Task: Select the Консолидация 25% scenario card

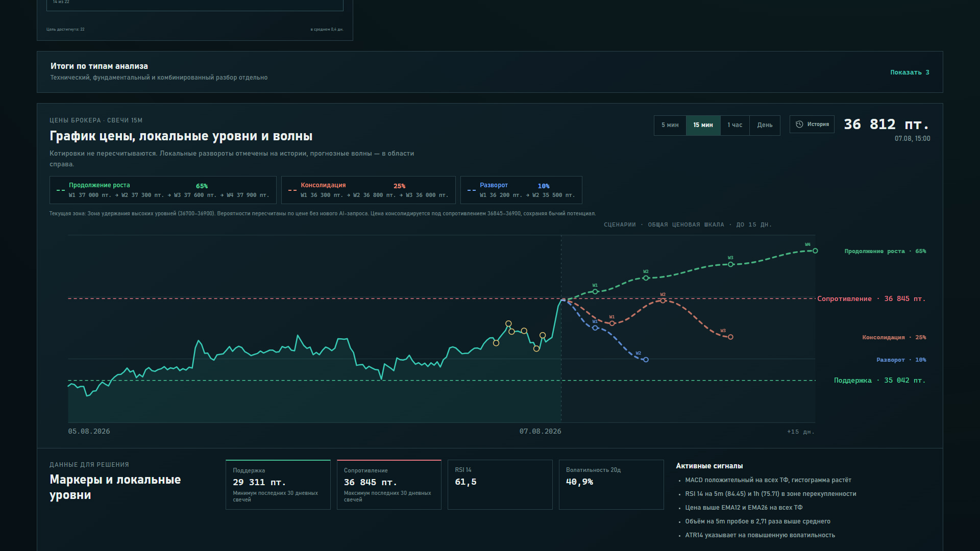Action: 368,190
